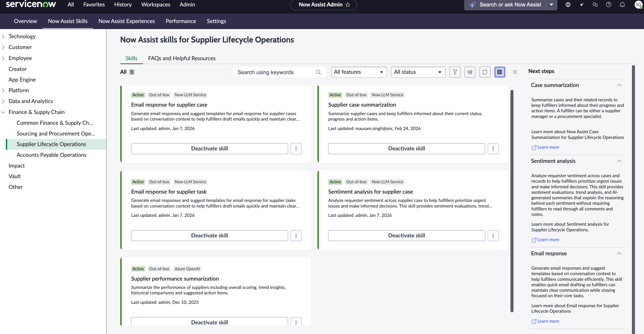Screen dimensions: 644x334
Task: Expand the Data and Analytics tree node
Action: (x=3, y=101)
